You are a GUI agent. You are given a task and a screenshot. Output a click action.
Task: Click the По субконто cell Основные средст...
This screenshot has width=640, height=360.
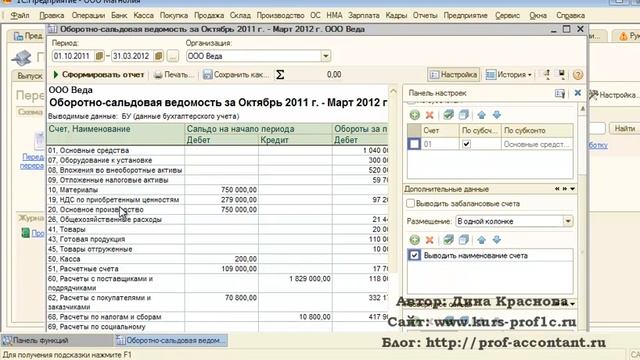pyautogui.click(x=537, y=144)
